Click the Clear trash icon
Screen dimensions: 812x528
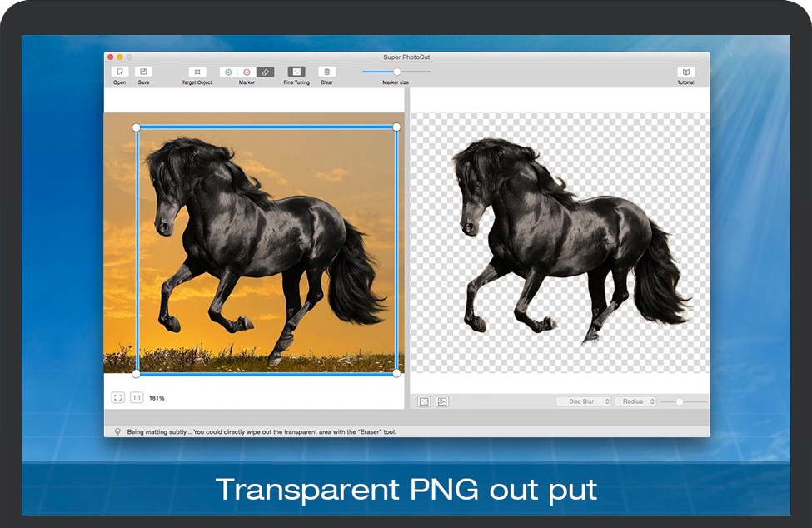326,72
